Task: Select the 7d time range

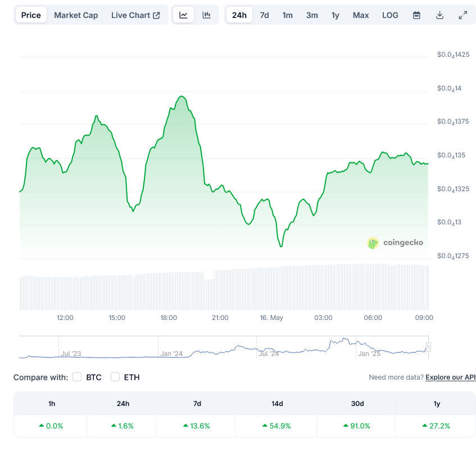Action: tap(264, 15)
